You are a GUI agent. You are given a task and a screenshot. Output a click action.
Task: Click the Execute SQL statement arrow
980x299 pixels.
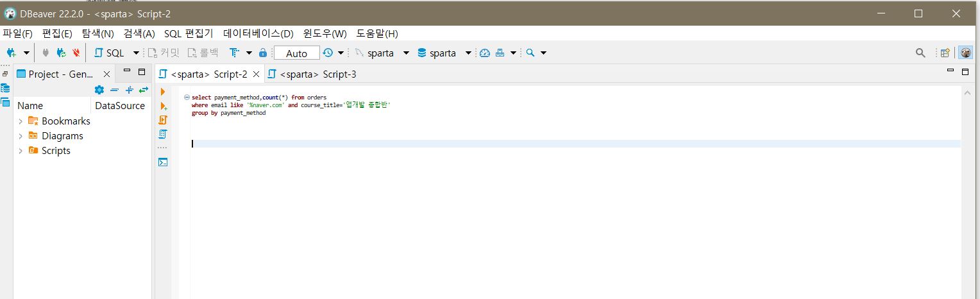coord(163,92)
